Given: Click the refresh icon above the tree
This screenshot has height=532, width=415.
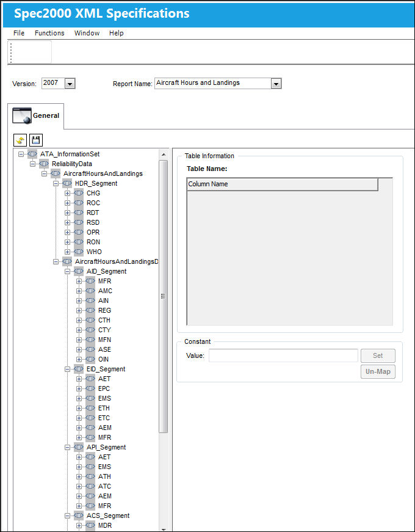Looking at the screenshot, I should click(x=19, y=140).
